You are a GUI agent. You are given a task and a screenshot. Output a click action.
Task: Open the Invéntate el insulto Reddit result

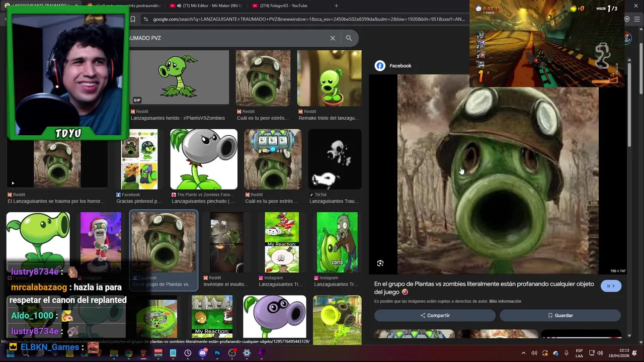[226, 242]
